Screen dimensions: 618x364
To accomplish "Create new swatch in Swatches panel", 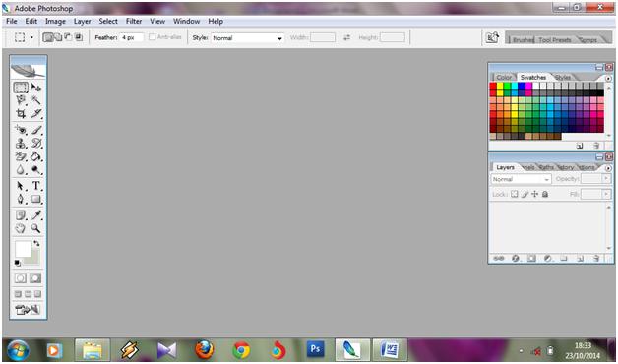I will (580, 146).
